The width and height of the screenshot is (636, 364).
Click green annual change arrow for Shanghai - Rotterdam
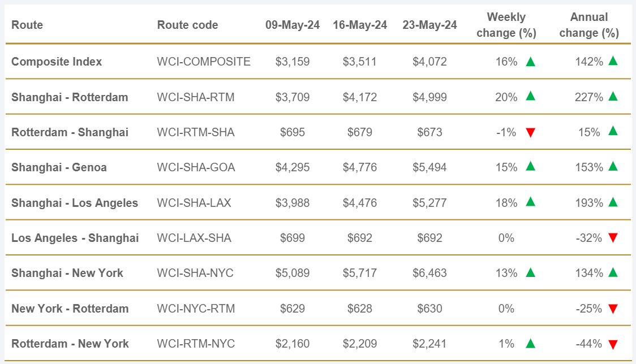coord(613,96)
